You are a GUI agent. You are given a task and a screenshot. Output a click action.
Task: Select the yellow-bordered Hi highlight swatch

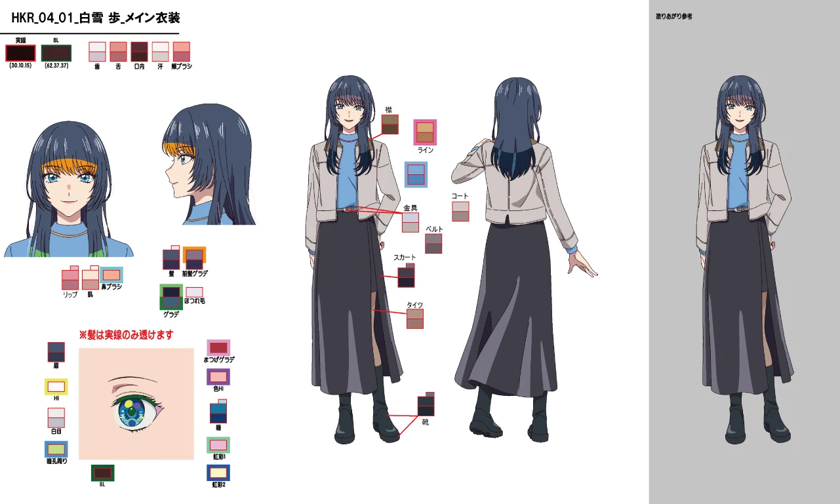click(x=56, y=387)
